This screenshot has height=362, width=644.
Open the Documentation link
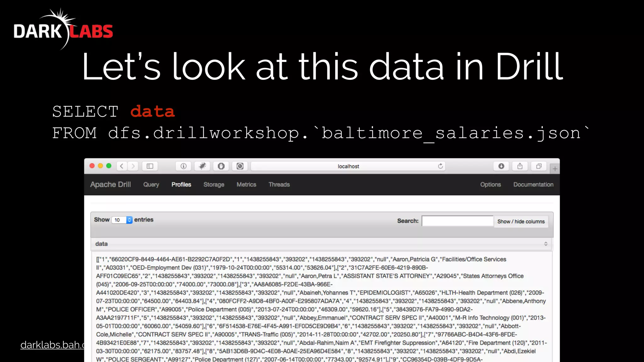533,184
